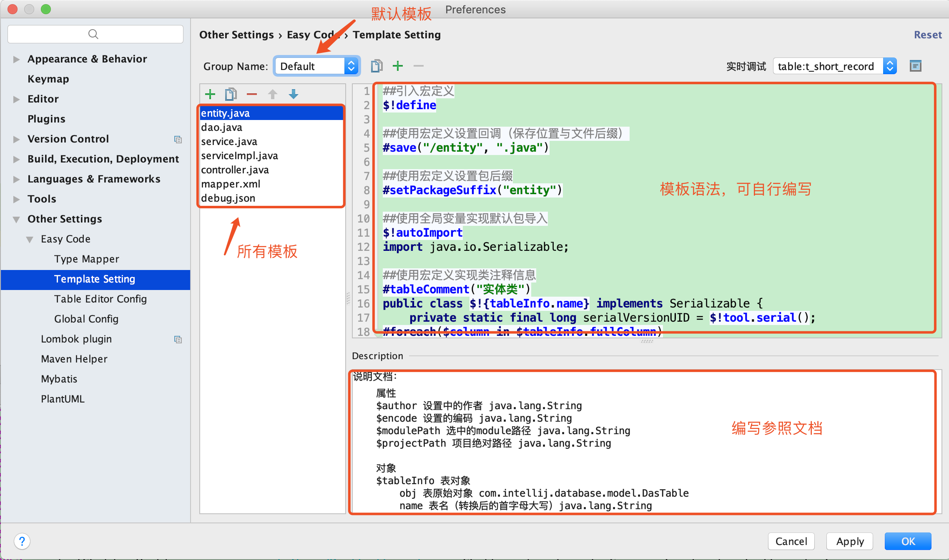Expand the Version Control section
The height and width of the screenshot is (560, 949).
click(x=16, y=139)
